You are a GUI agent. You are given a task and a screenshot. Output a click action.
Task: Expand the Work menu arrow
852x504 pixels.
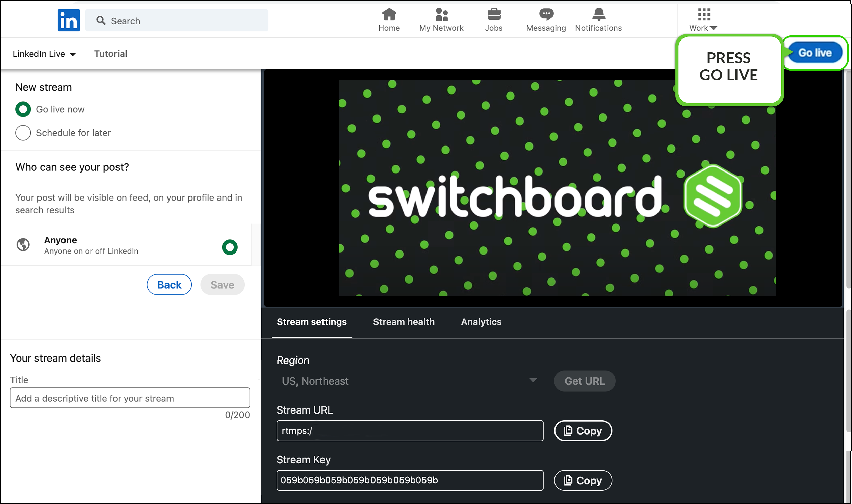pos(714,28)
